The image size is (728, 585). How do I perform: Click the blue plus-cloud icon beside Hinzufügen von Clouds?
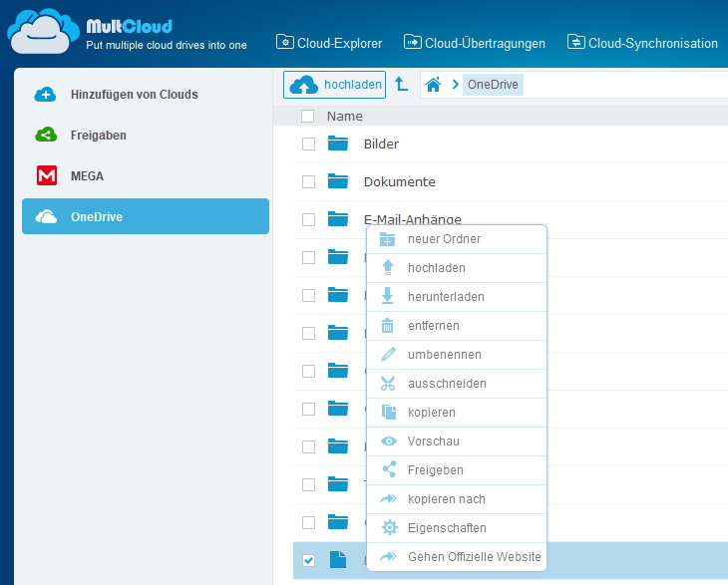tap(45, 94)
